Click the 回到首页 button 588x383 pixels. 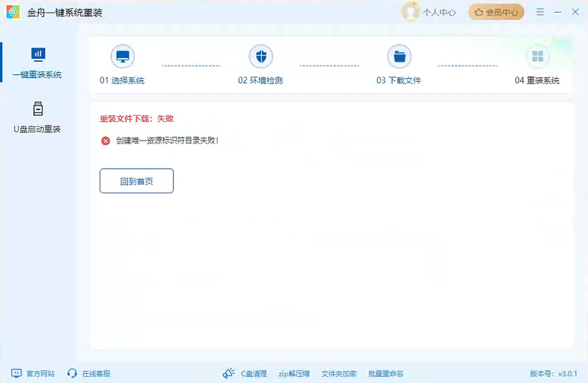coord(137,181)
